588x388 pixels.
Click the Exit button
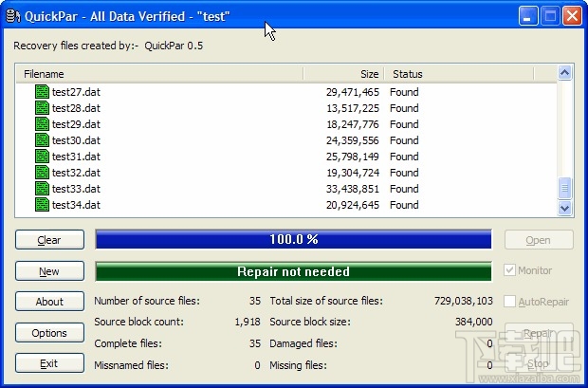click(49, 363)
